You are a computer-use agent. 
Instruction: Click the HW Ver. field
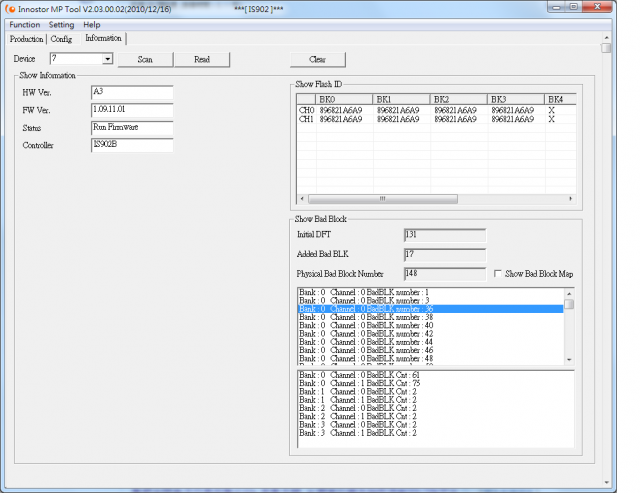point(132,92)
